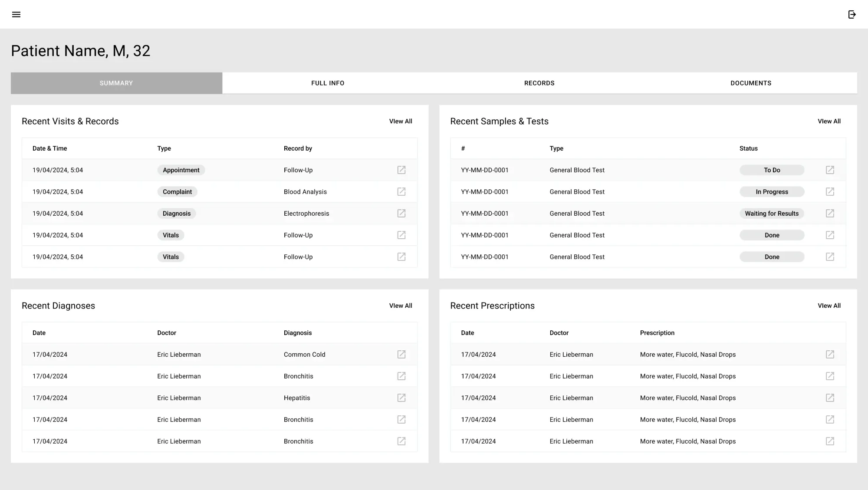View all Recent Diagnoses
Viewport: 868px width, 490px height.
point(401,306)
